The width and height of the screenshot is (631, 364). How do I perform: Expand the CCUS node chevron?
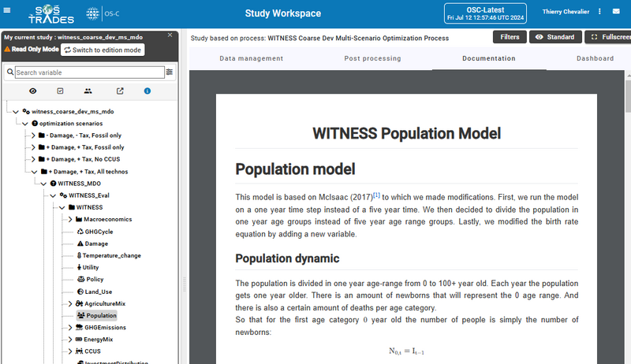[x=70, y=351]
